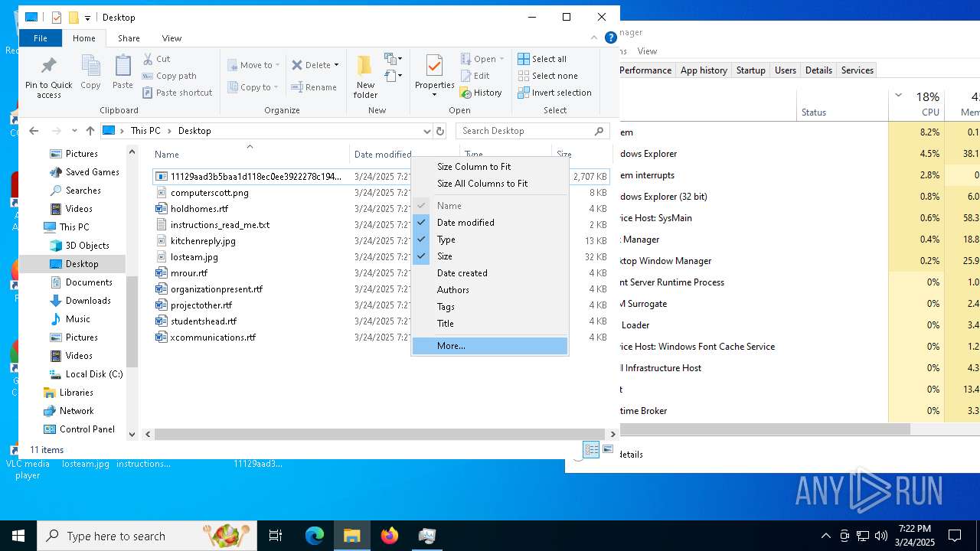Click the Rename ribbon button

[x=314, y=87]
